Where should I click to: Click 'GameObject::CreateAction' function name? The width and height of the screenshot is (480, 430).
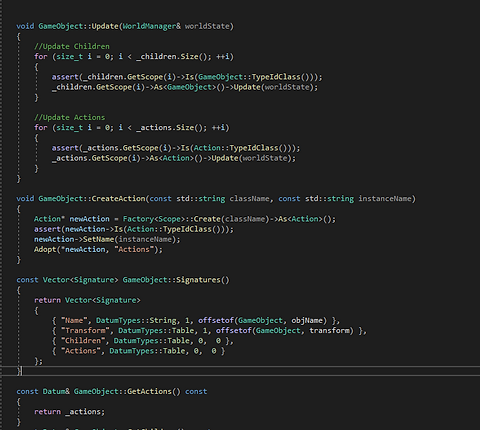pyautogui.click(x=92, y=199)
